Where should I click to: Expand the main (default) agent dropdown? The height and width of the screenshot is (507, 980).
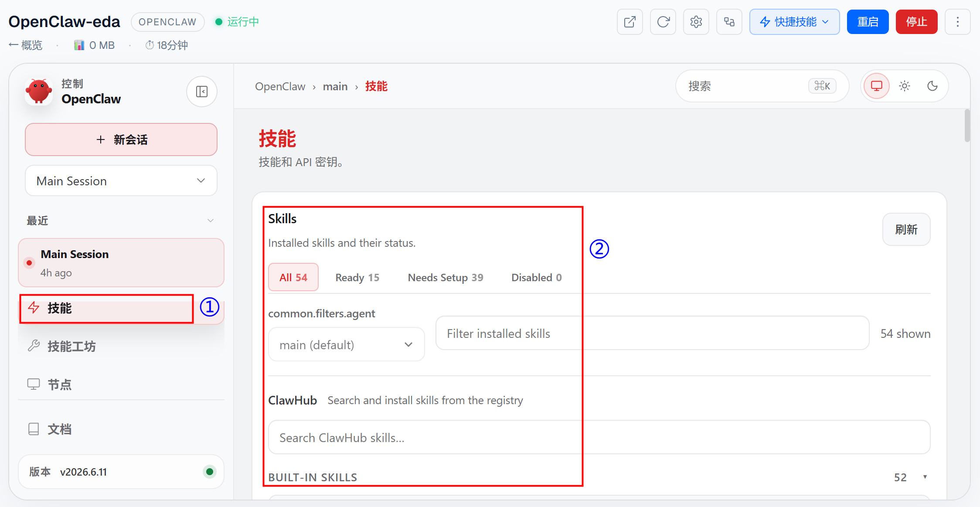click(x=347, y=344)
